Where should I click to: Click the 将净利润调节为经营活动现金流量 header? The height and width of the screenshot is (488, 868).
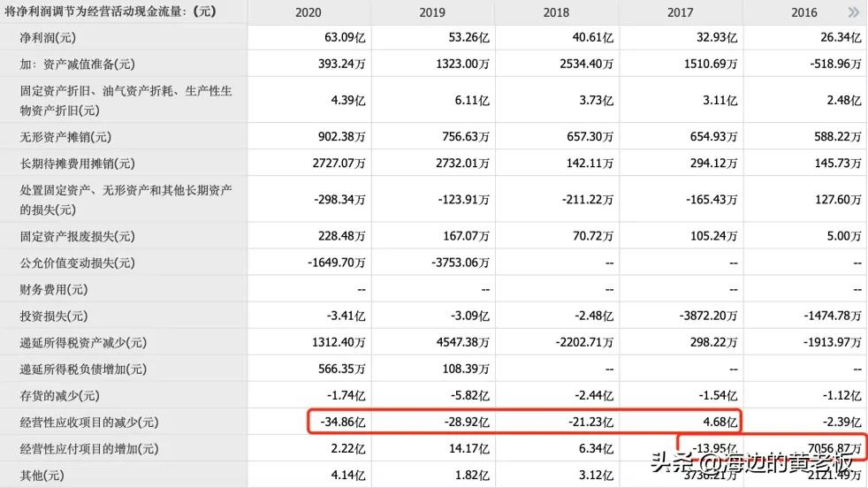tap(110, 11)
